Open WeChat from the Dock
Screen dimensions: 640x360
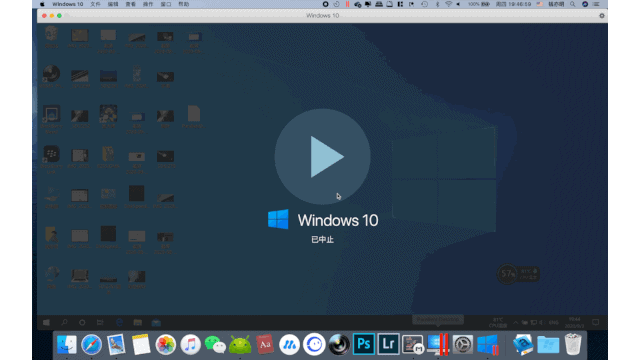point(215,344)
